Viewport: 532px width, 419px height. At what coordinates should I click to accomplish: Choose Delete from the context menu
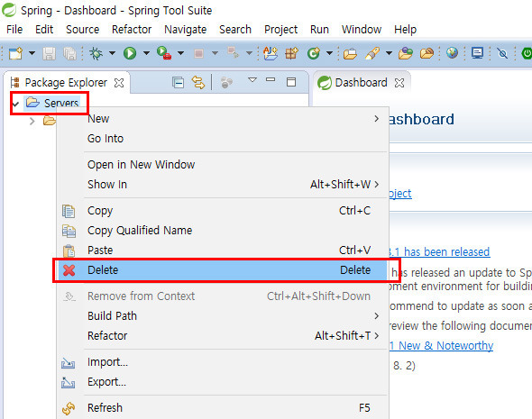tap(223, 270)
